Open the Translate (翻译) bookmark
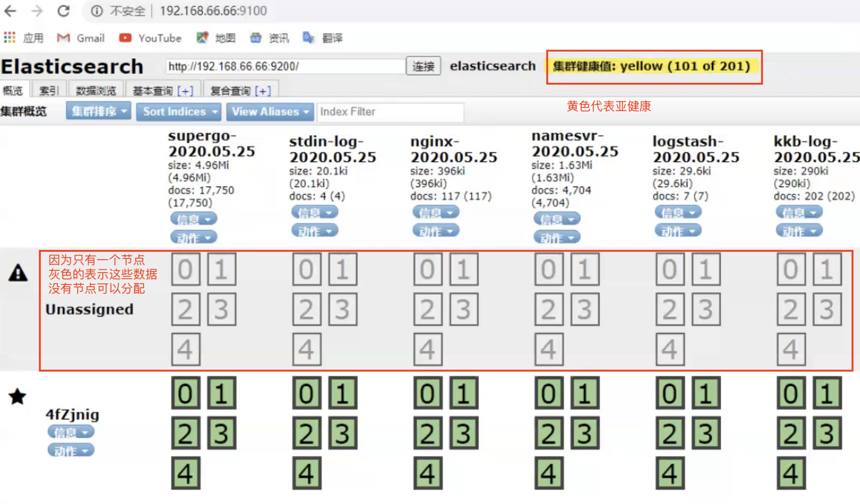The image size is (860, 504). coord(323,38)
